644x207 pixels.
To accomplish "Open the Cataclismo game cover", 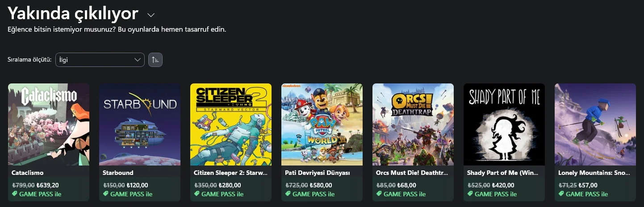I will tap(49, 124).
